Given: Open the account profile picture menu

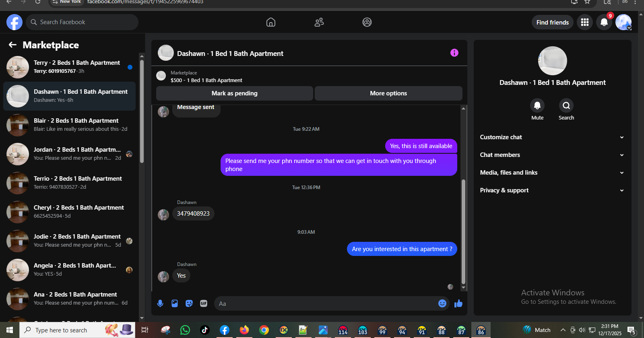Looking at the screenshot, I should (623, 22).
